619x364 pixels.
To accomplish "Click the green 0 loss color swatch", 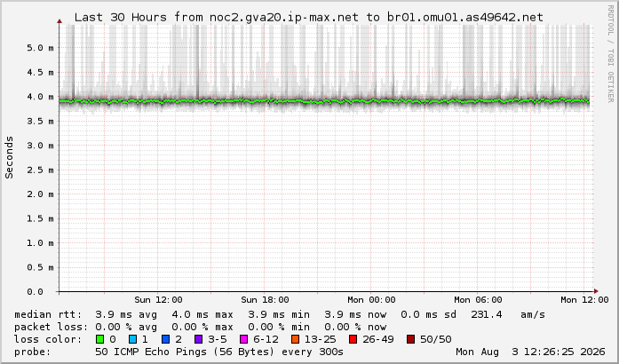I will [99, 339].
